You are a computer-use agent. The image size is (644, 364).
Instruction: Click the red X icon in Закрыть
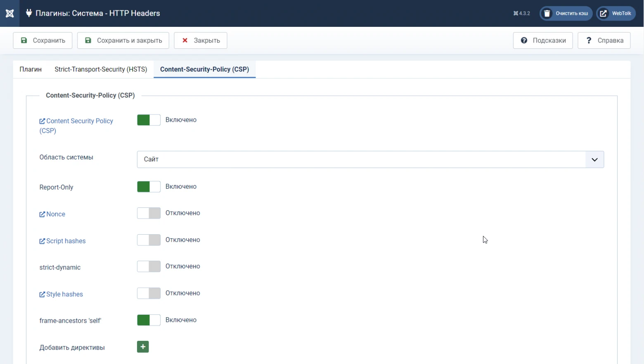click(185, 40)
